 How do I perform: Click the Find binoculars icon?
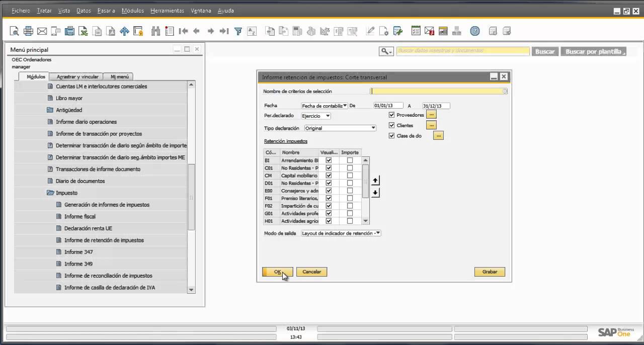[x=155, y=31]
